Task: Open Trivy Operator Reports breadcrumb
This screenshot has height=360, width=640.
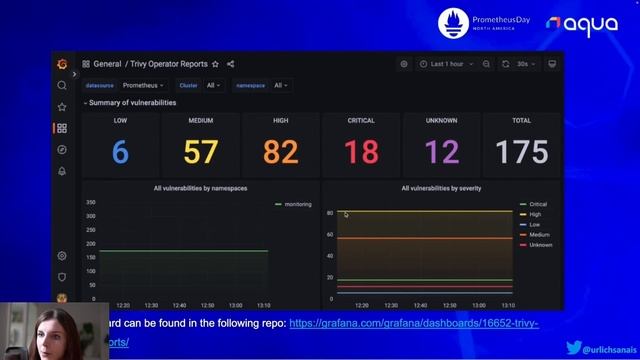Action: (x=169, y=64)
